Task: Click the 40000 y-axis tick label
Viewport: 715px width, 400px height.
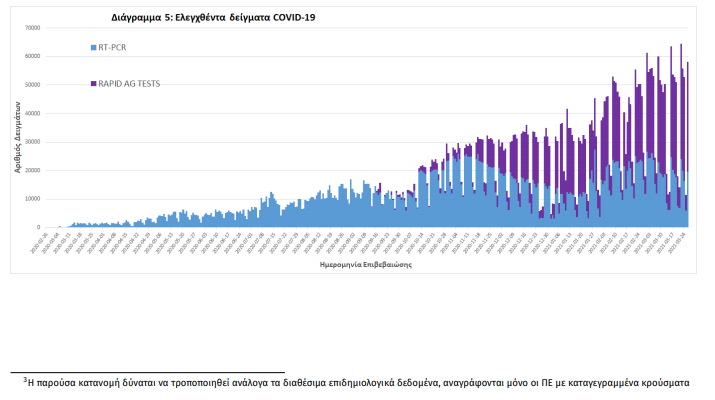Action: [31, 113]
